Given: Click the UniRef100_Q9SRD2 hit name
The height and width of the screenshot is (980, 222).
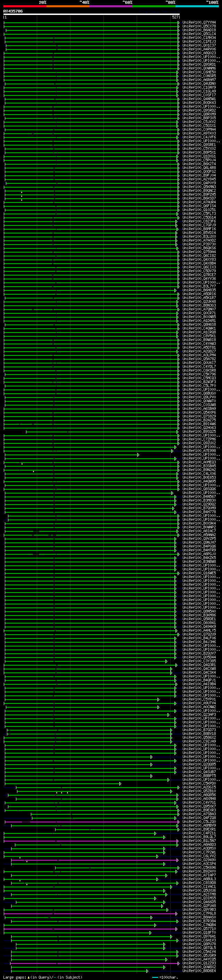Looking at the screenshot, I should pyautogui.click(x=199, y=110).
